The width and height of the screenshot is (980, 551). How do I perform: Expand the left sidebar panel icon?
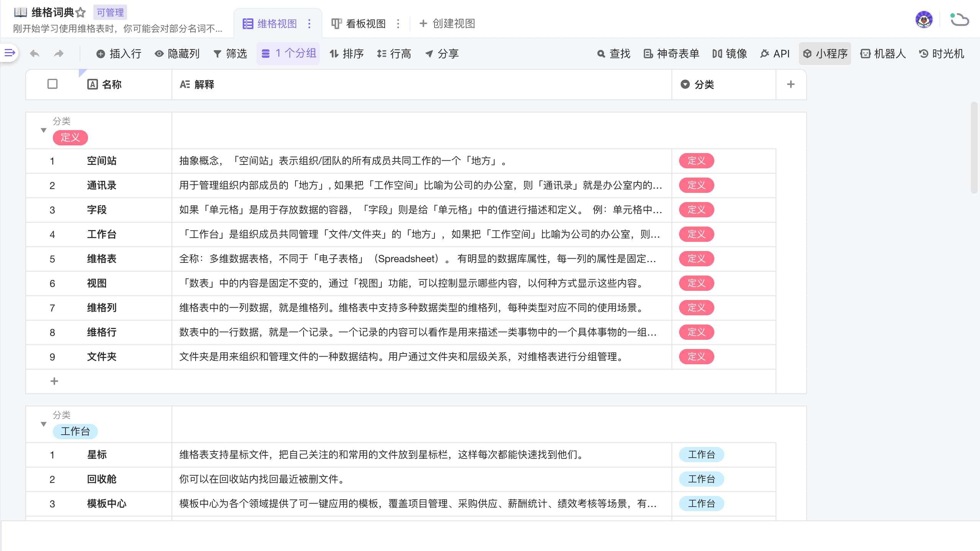(x=10, y=53)
